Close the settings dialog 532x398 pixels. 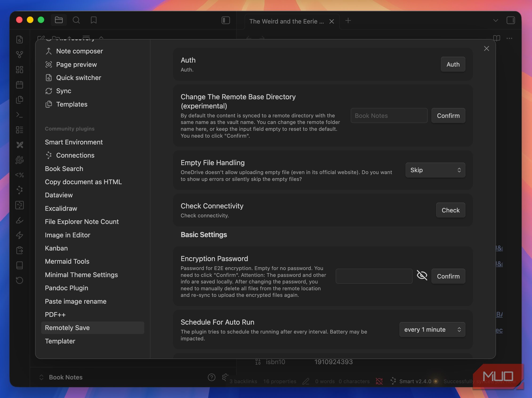[x=486, y=48]
